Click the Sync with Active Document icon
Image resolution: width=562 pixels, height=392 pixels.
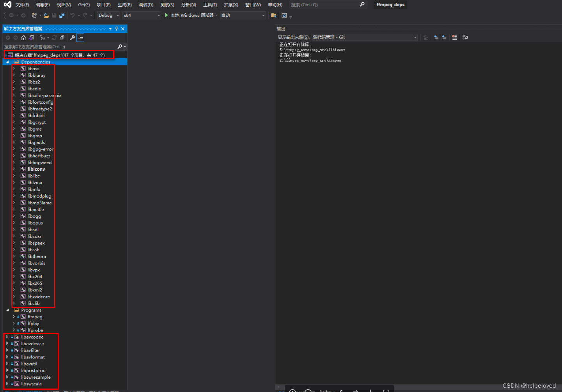pyautogui.click(x=31, y=37)
